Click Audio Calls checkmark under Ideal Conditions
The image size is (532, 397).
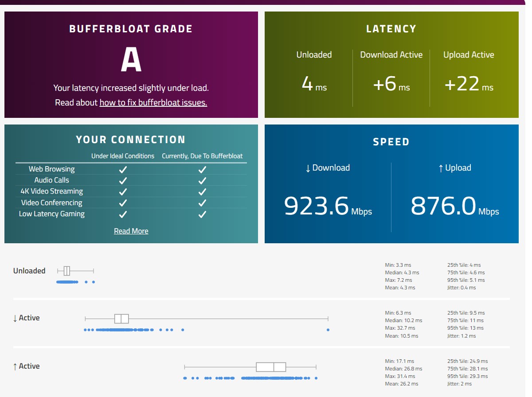(x=123, y=180)
